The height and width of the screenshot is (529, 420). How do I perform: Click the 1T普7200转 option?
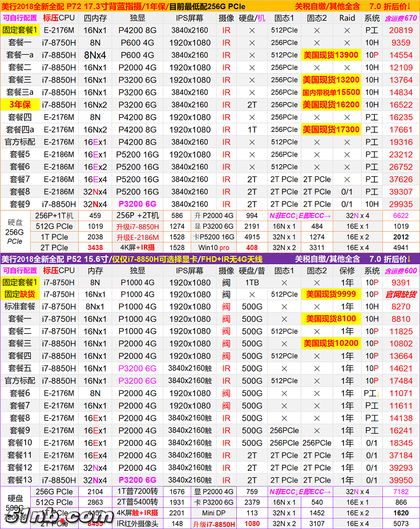pyautogui.click(x=138, y=491)
